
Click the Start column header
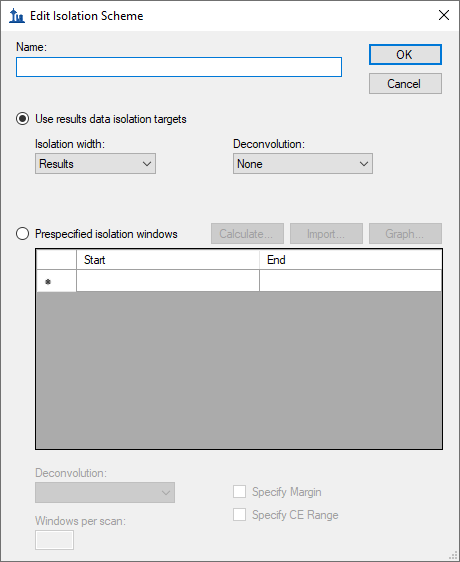(x=168, y=260)
